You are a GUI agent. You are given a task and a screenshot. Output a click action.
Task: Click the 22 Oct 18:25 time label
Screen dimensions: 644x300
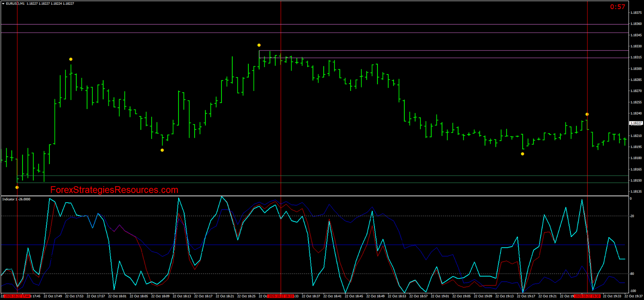pos(247,297)
